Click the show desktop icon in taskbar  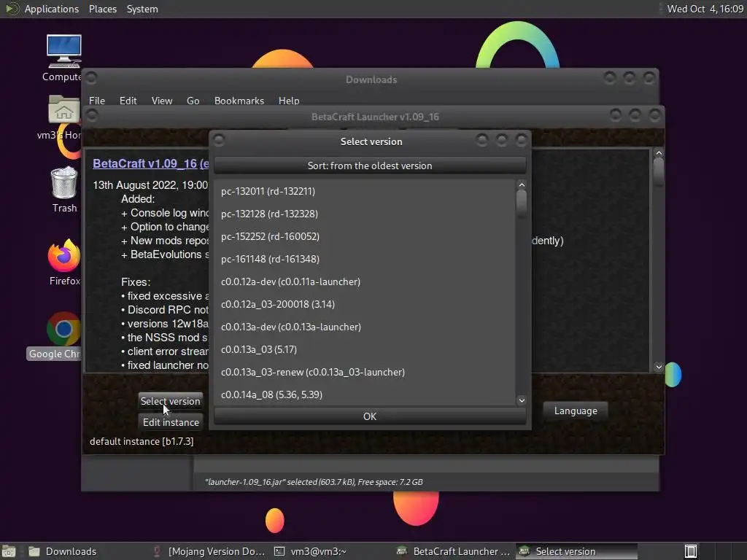pyautogui.click(x=9, y=551)
